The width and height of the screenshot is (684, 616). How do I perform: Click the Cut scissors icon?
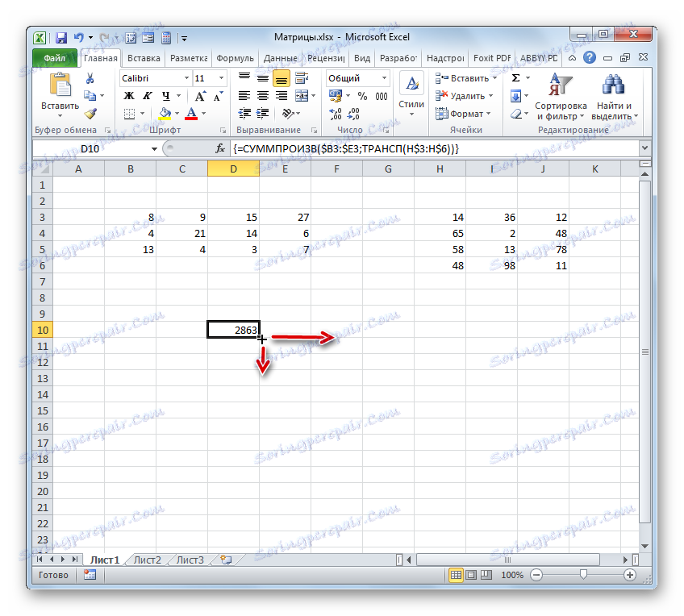coord(90,78)
